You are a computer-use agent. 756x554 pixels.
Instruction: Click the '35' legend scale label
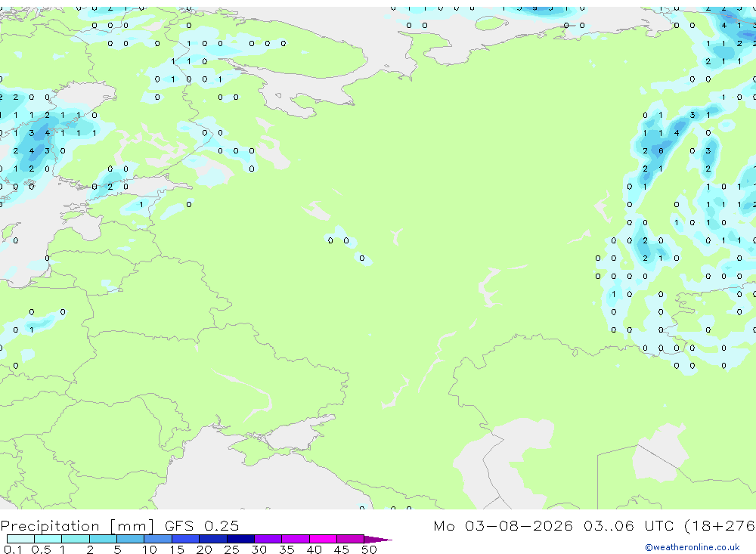click(287, 549)
